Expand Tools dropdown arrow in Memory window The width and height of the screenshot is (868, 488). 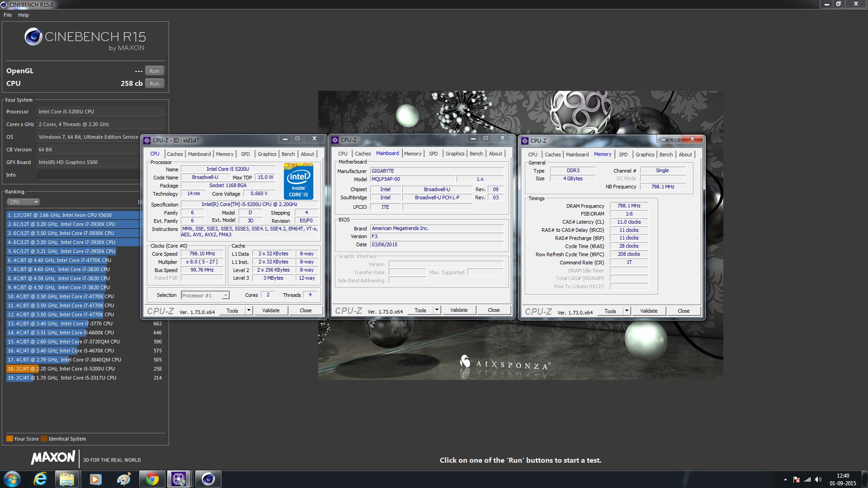pyautogui.click(x=627, y=311)
